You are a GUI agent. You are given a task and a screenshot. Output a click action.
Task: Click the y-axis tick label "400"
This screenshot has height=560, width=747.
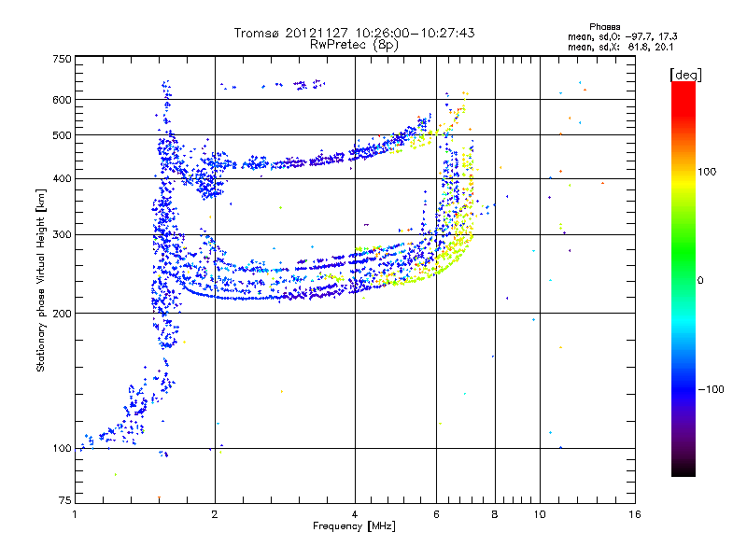point(63,179)
